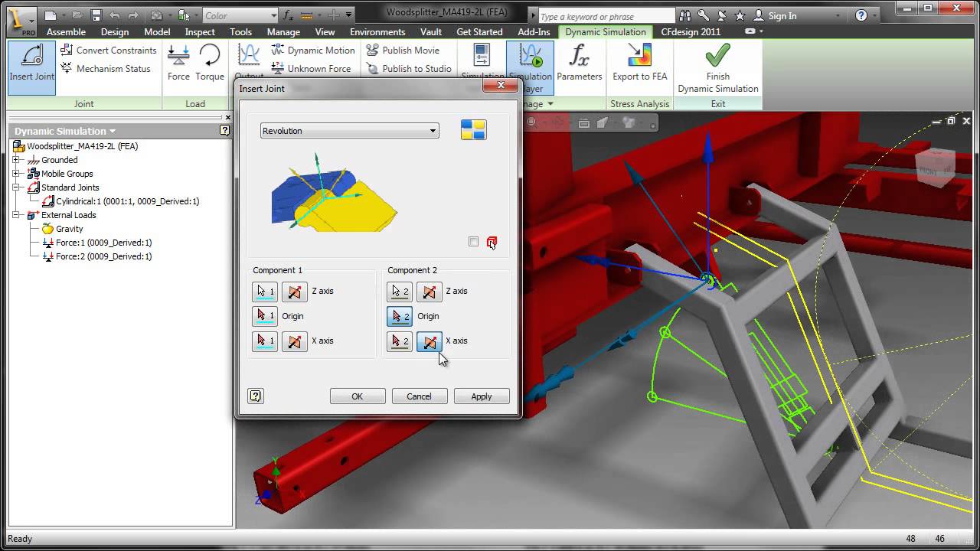Flip Component 2 Z axis direction
This screenshot has height=551, width=980.
tap(430, 292)
